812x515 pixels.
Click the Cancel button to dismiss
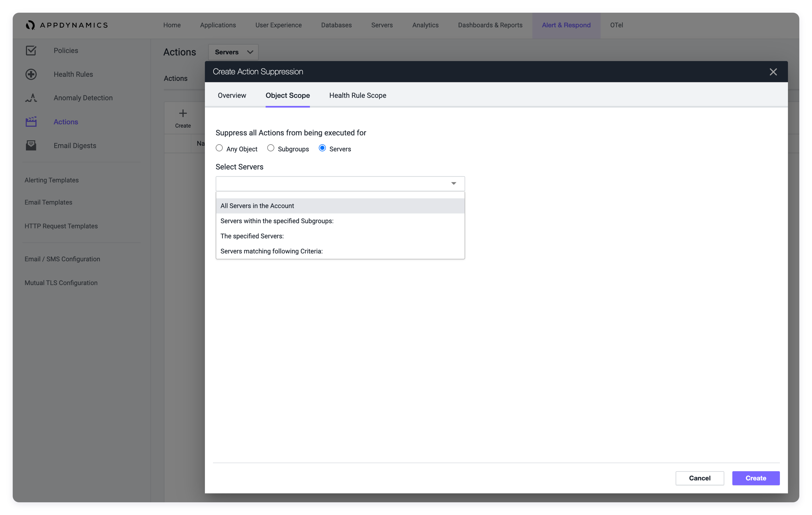pyautogui.click(x=700, y=478)
